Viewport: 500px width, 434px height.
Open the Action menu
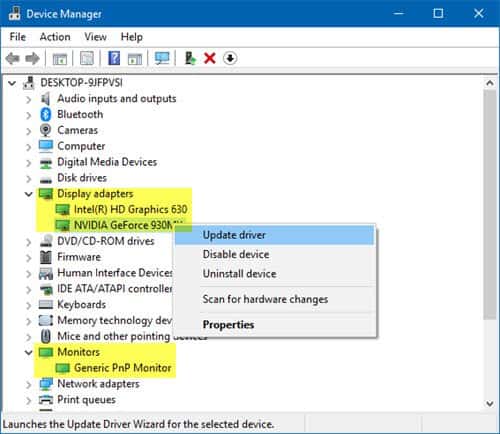click(55, 37)
